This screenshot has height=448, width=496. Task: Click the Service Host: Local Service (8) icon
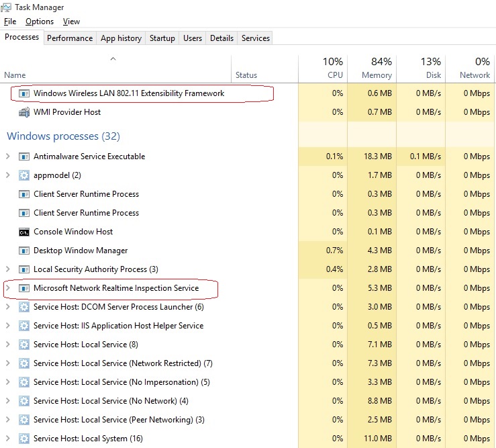point(24,345)
